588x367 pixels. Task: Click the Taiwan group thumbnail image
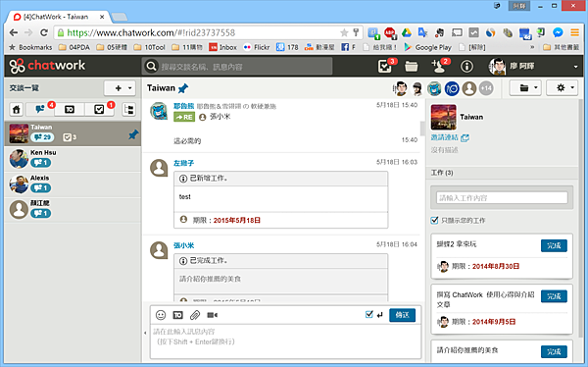444,117
